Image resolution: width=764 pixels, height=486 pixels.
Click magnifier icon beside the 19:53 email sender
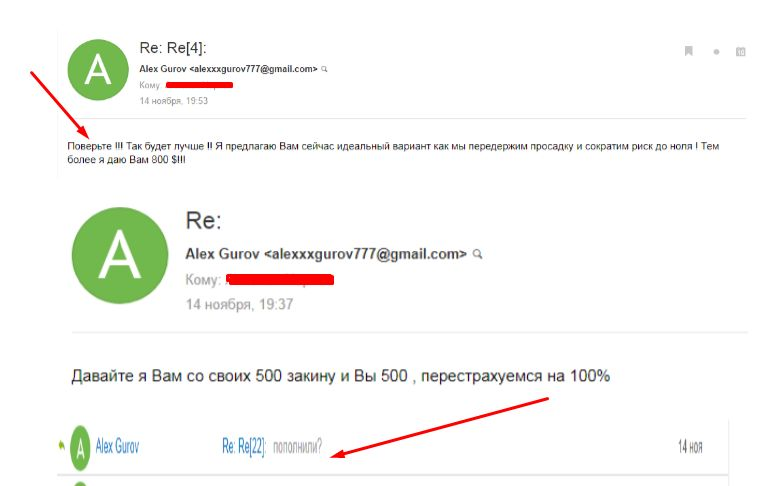[325, 69]
